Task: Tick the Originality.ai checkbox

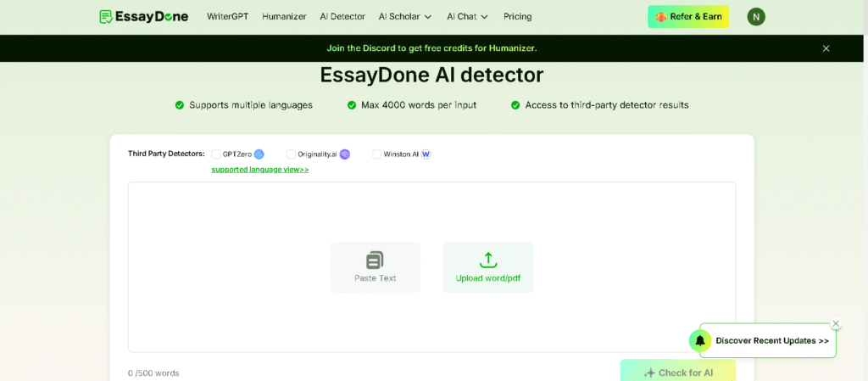Action: 291,154
